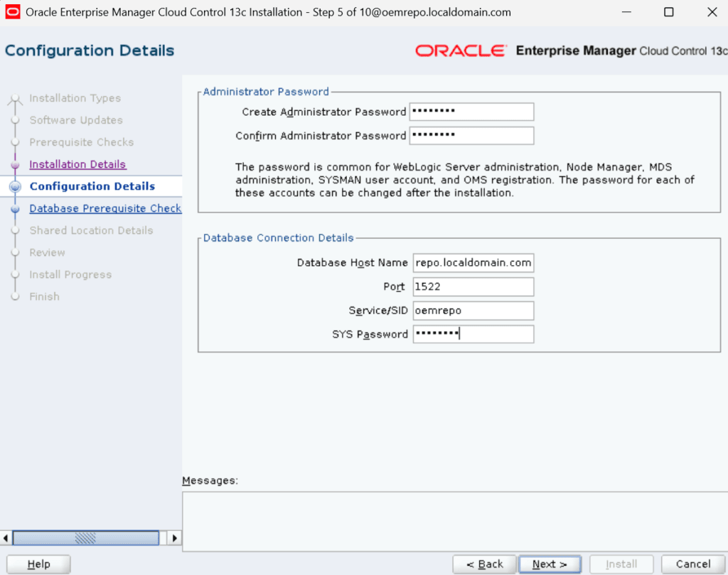The image size is (728, 575).
Task: Click the Review step label
Action: [48, 252]
